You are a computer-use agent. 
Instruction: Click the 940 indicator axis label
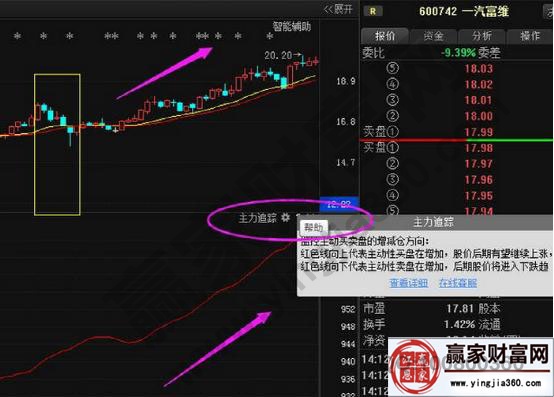tap(348, 361)
